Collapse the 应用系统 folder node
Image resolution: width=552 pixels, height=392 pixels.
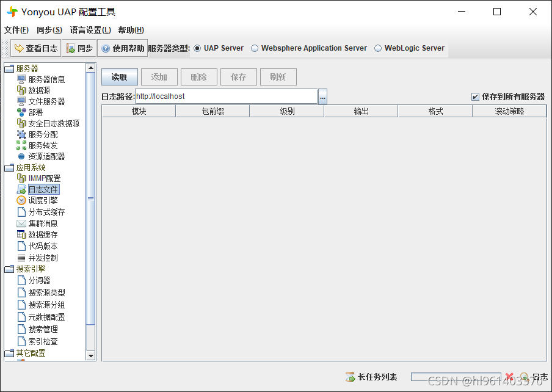[9, 167]
